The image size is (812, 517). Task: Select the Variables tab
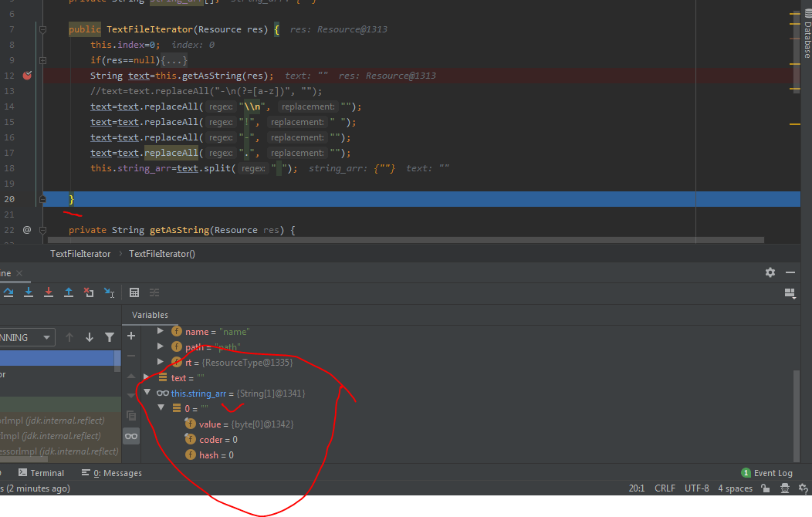point(150,315)
